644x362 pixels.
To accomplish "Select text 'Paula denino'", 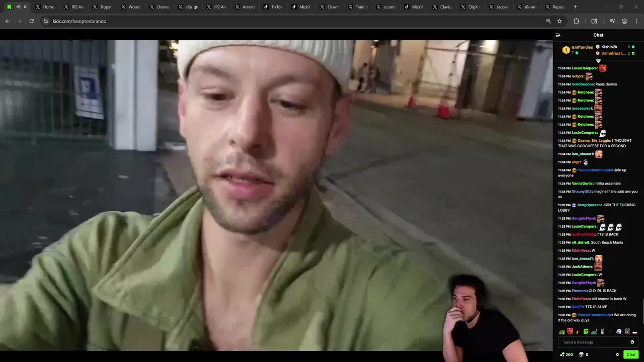I will point(606,84).
